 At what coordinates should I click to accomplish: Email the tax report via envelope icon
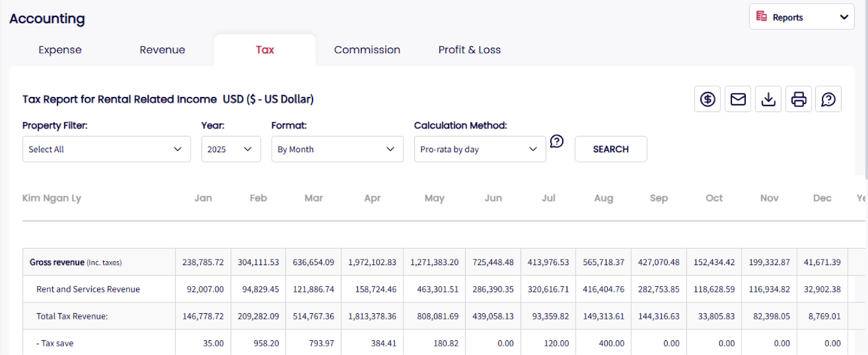(738, 99)
